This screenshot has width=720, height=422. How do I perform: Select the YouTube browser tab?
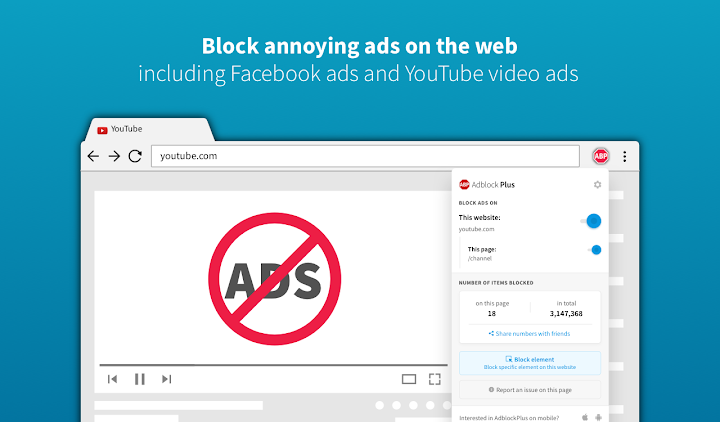(148, 129)
